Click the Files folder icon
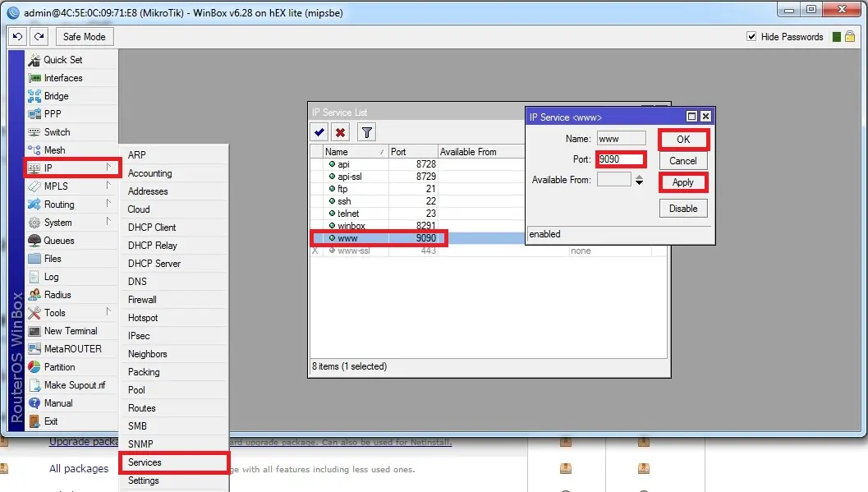Screen dimensions: 868x492 [x=34, y=259]
